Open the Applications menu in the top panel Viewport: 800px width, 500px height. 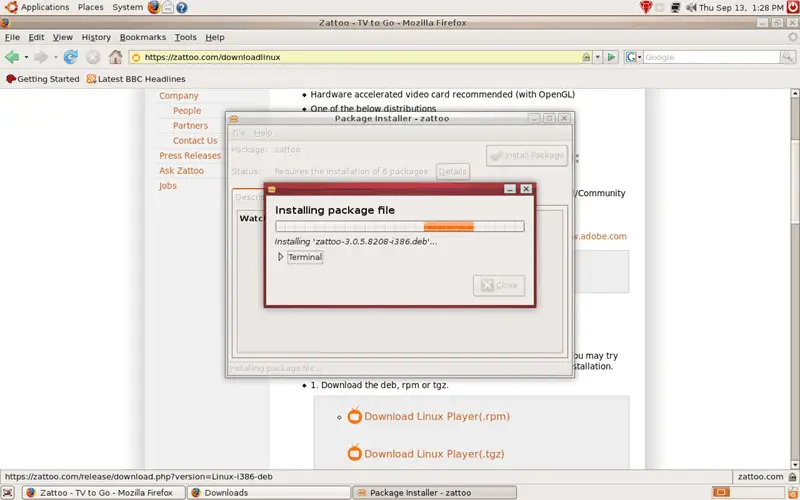[x=45, y=7]
